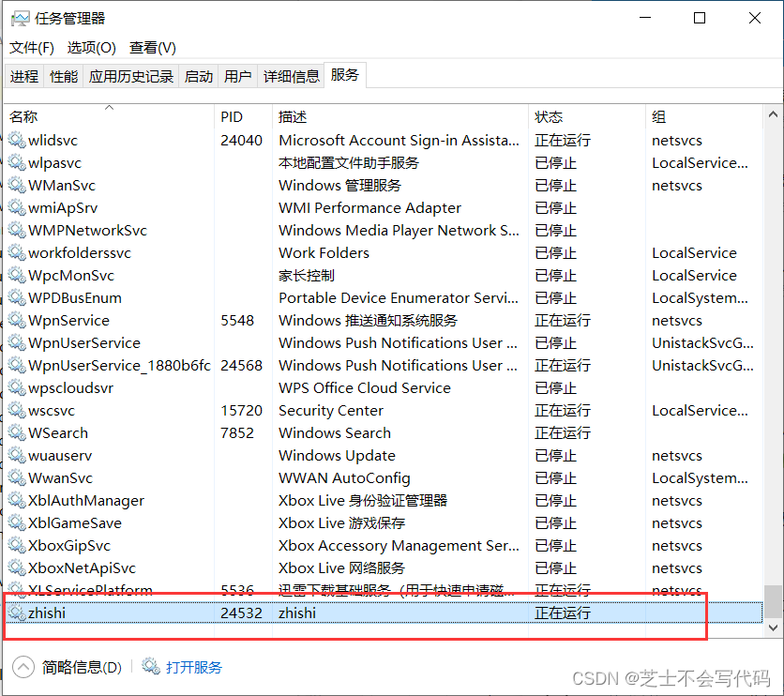Switch to the 详细信息 tab

291,76
